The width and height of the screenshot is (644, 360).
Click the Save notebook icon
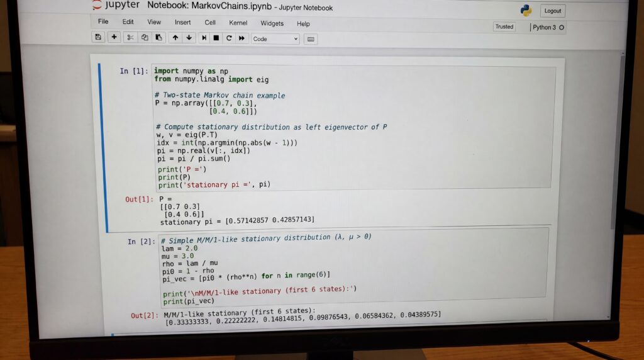click(98, 37)
